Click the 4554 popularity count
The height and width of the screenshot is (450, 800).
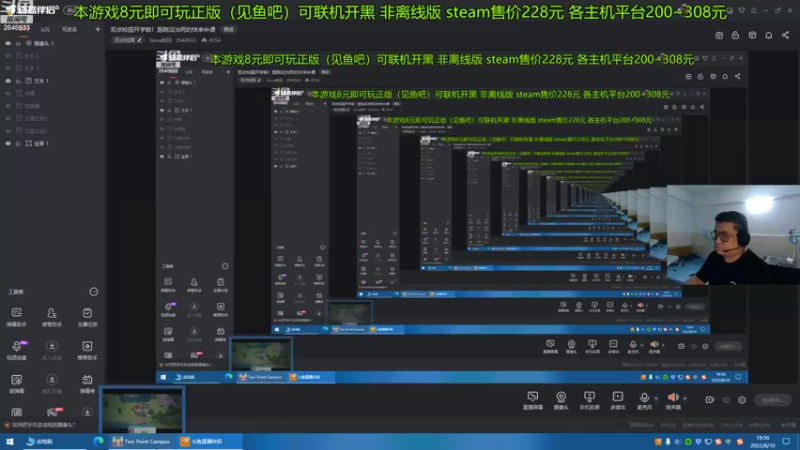click(x=211, y=40)
